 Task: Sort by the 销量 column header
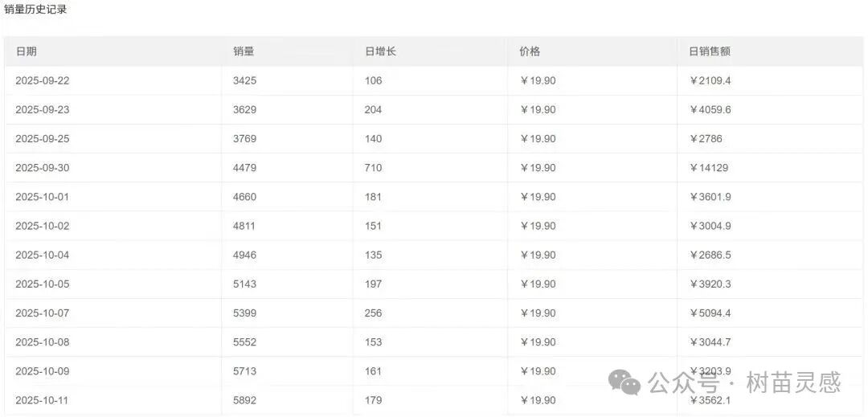244,51
